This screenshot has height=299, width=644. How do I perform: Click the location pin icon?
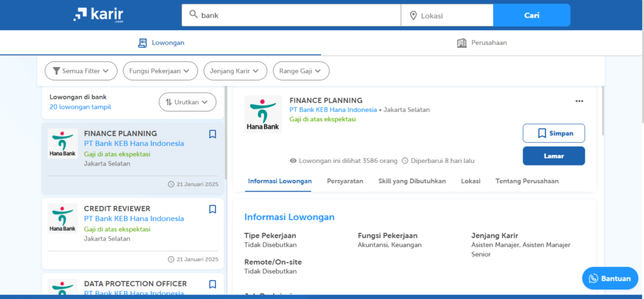point(413,16)
